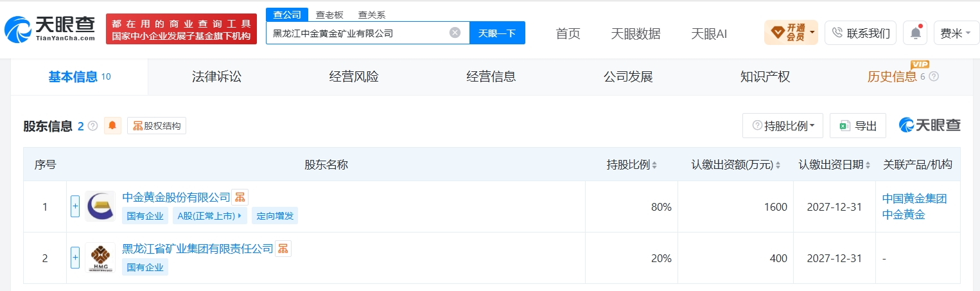The height and width of the screenshot is (291, 980).
Task: Switch to the 基本信息 tab
Action: tap(80, 77)
